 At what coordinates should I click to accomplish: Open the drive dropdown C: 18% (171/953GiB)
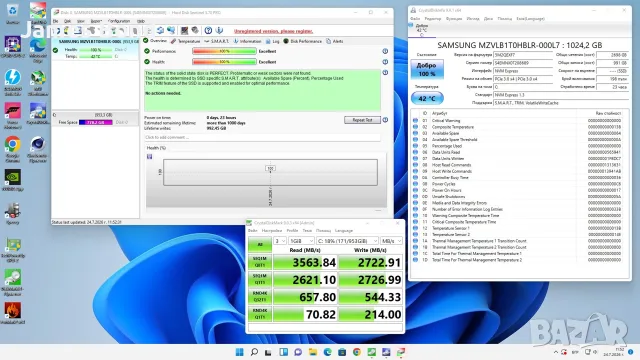coord(347,241)
